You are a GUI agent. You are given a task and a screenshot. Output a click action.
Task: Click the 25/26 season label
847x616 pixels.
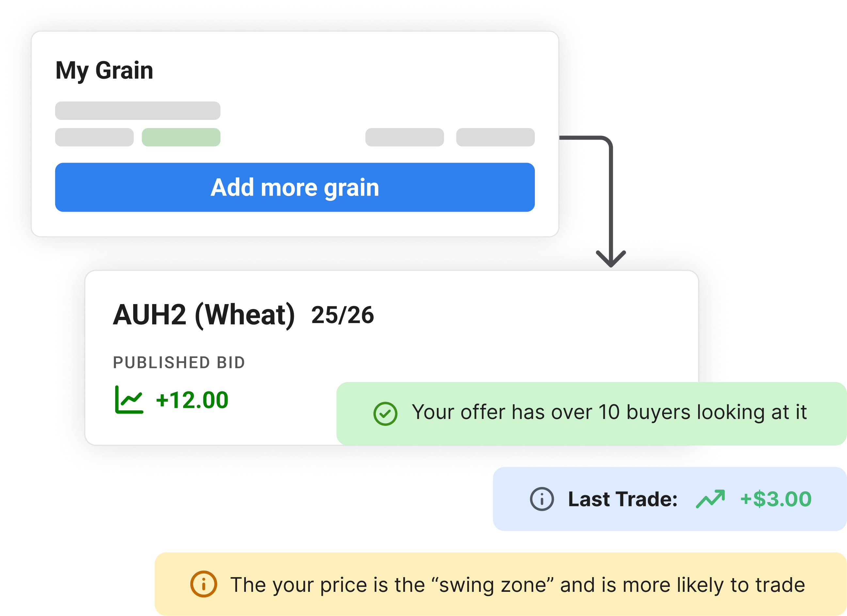343,315
